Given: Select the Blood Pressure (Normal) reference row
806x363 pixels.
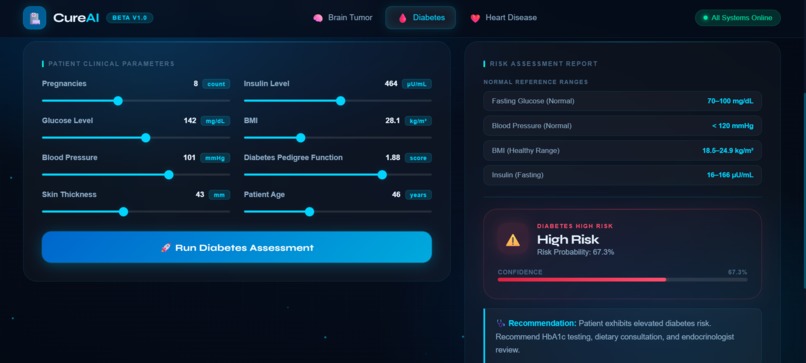Looking at the screenshot, I should (622, 125).
